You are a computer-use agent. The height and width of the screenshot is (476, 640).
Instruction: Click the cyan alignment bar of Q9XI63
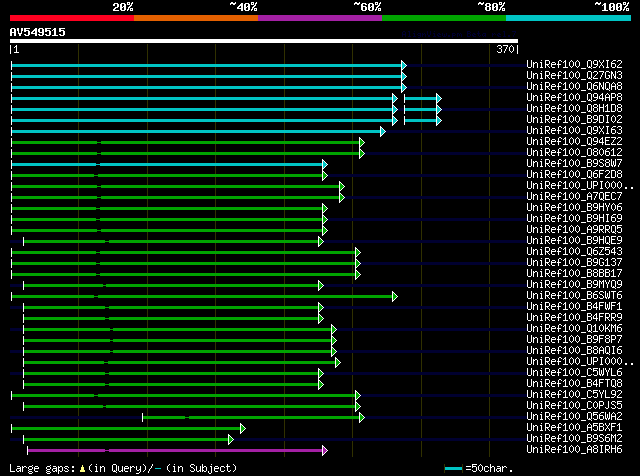pos(196,131)
